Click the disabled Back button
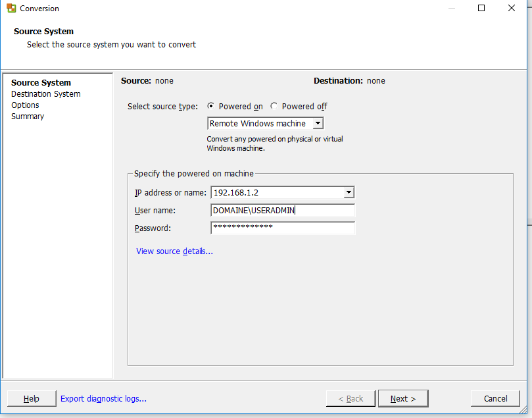This screenshot has height=418, width=532. pos(351,399)
